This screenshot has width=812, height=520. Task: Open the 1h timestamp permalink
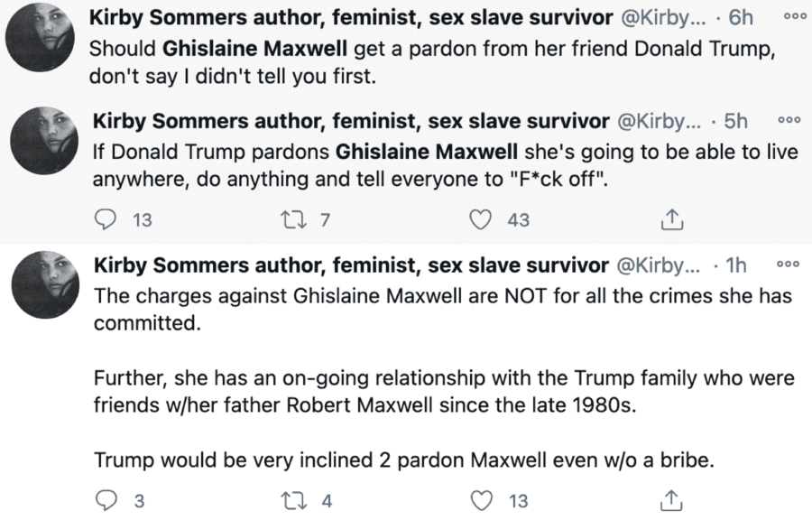pyautogui.click(x=736, y=265)
